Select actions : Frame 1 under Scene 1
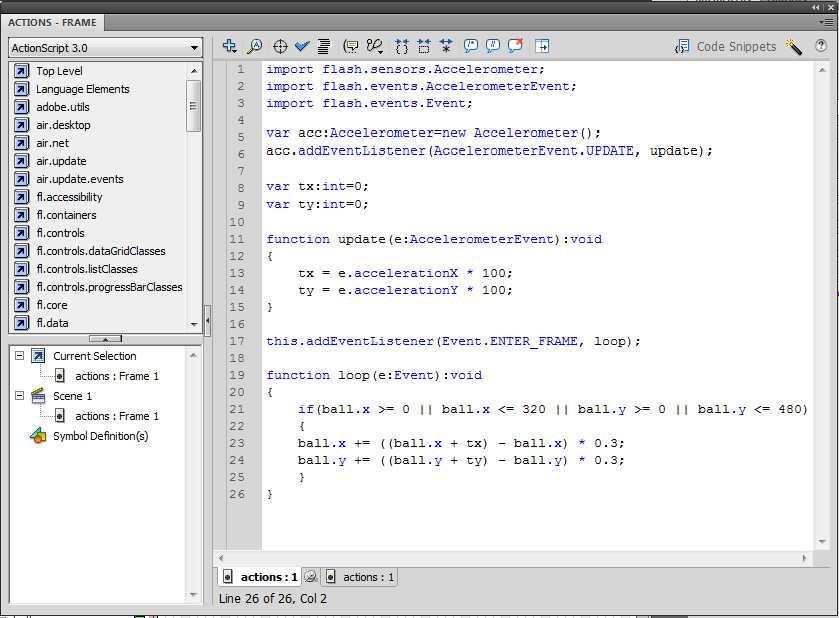The width and height of the screenshot is (839, 618). click(117, 416)
